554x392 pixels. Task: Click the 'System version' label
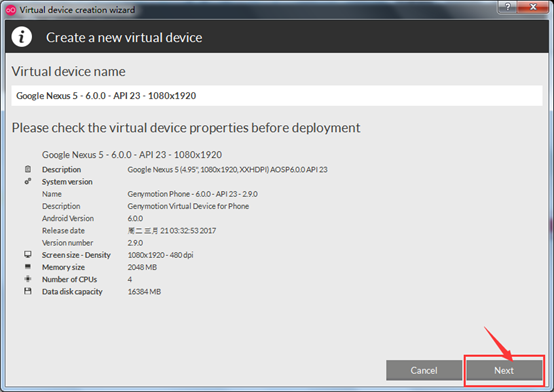click(67, 182)
